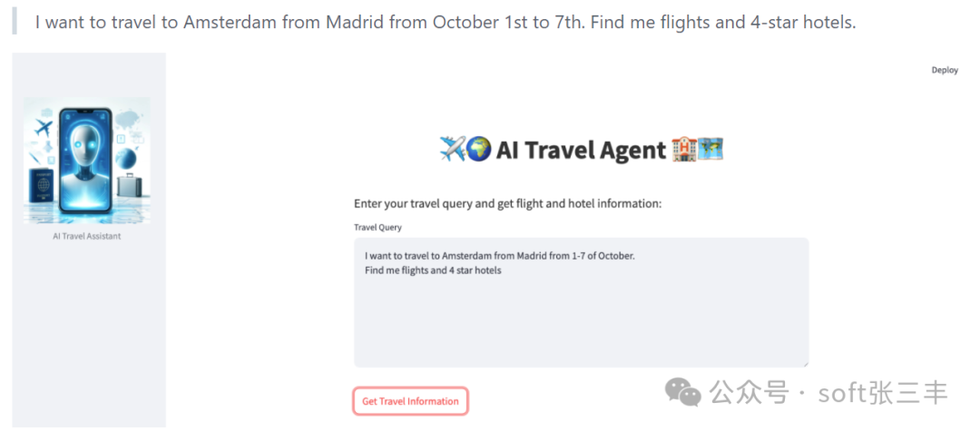
Task: Click the WeChat logo in the watermark
Action: tap(683, 392)
